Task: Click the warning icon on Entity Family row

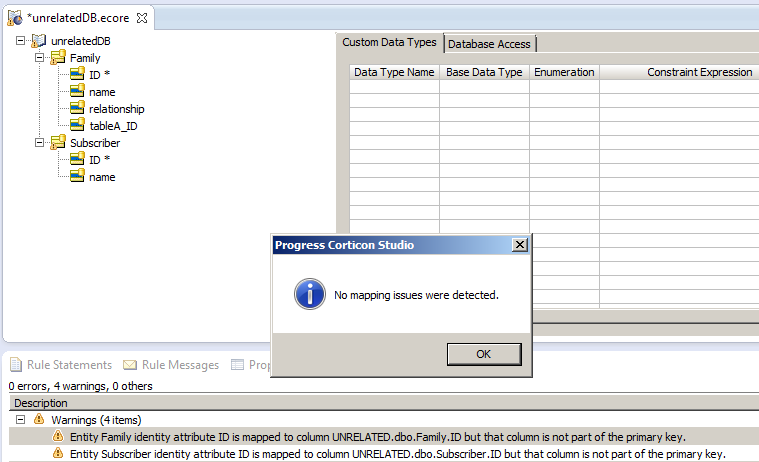Action: 58,436
